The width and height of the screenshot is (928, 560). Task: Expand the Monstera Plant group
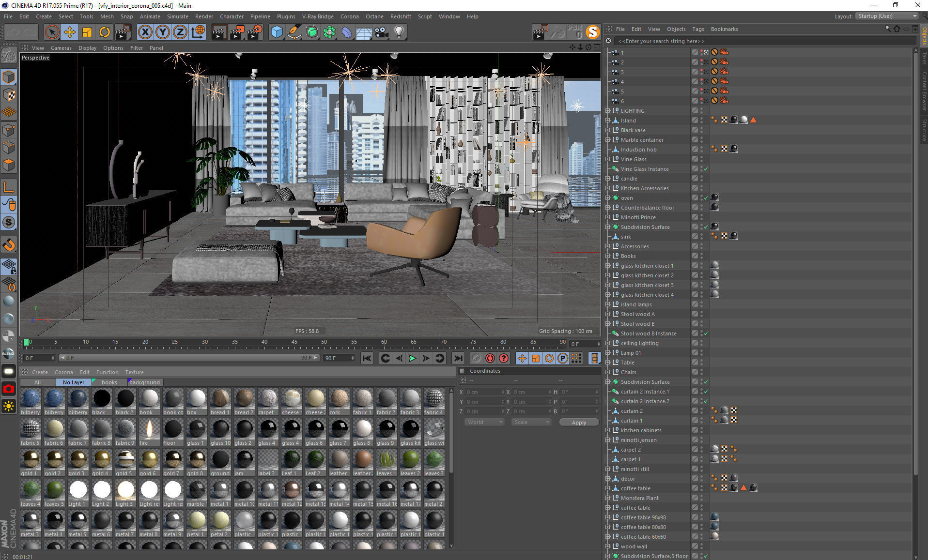click(608, 498)
